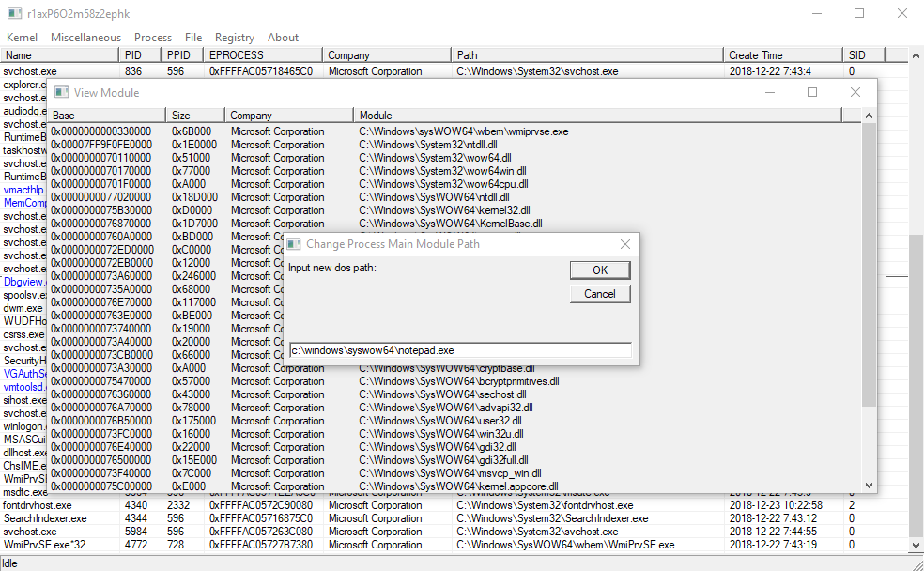Select the advapi32.dll module row

(x=454, y=408)
